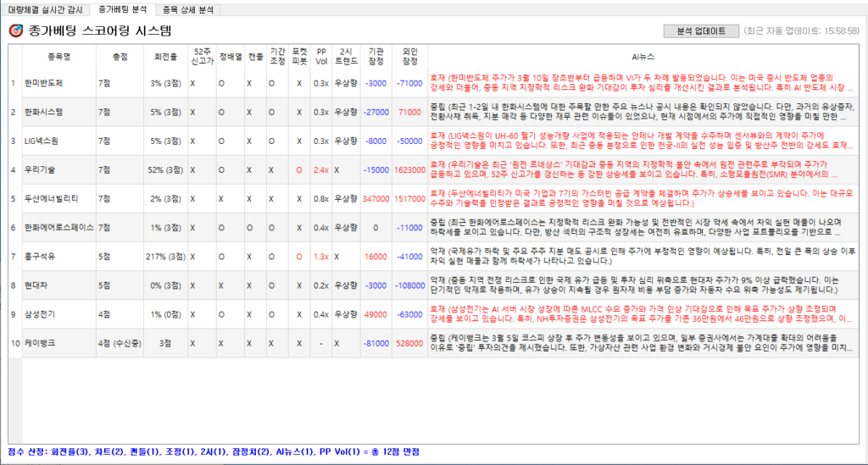Click the 현대차 row name cell
868x465 pixels.
pyautogui.click(x=36, y=285)
